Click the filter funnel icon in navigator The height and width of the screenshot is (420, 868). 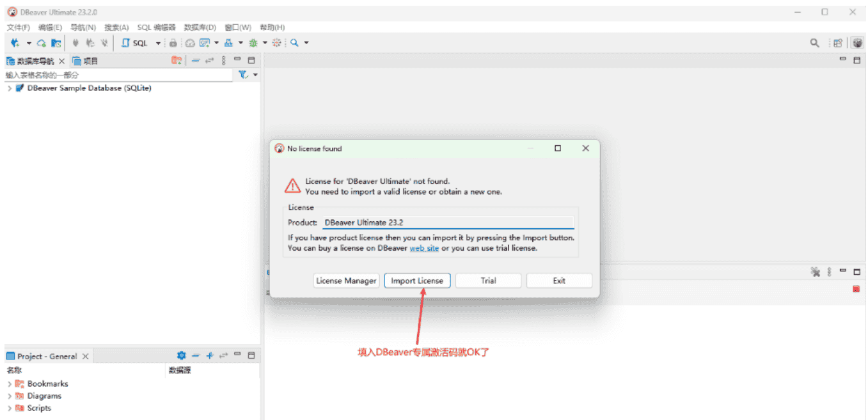243,75
